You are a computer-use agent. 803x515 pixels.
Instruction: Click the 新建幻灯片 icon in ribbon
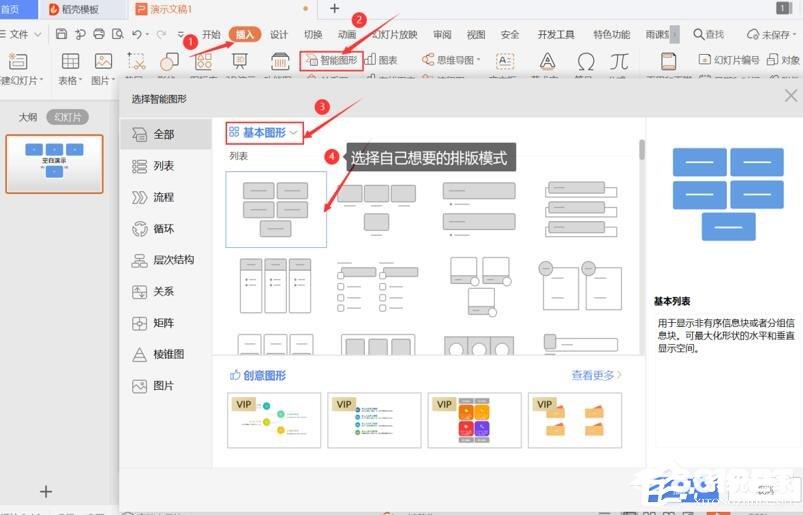pyautogui.click(x=17, y=61)
